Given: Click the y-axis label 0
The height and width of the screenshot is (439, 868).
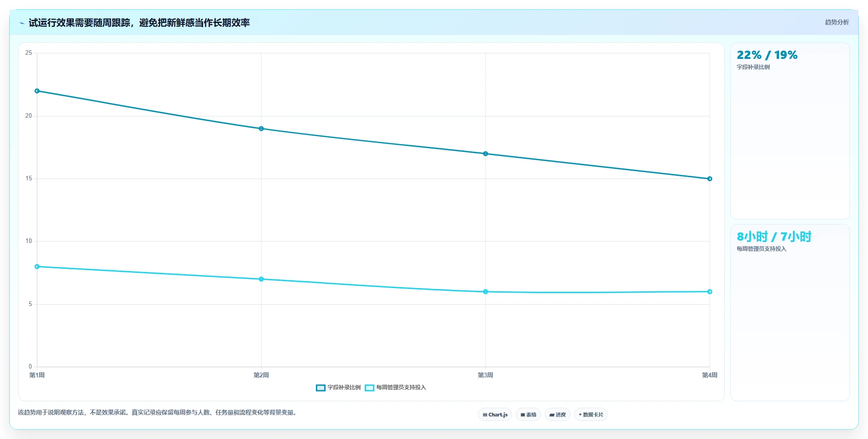Looking at the screenshot, I should [30, 367].
